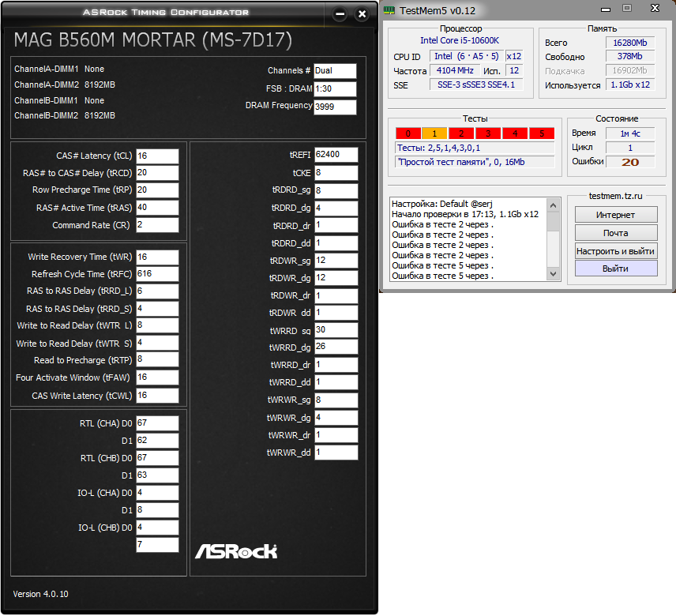Click IO-L (CHB) D0 value field
Image resolution: width=676 pixels, height=616 pixels.
coord(157,528)
